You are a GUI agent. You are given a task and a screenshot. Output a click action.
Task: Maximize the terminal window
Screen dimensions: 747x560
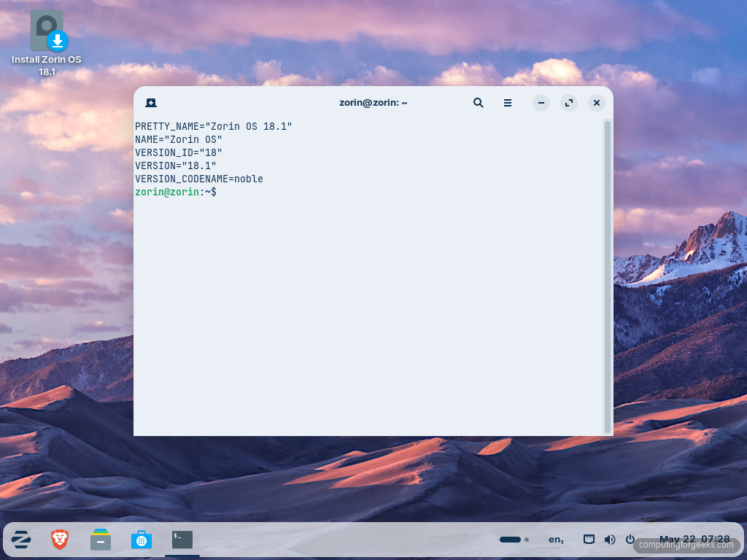coord(569,103)
